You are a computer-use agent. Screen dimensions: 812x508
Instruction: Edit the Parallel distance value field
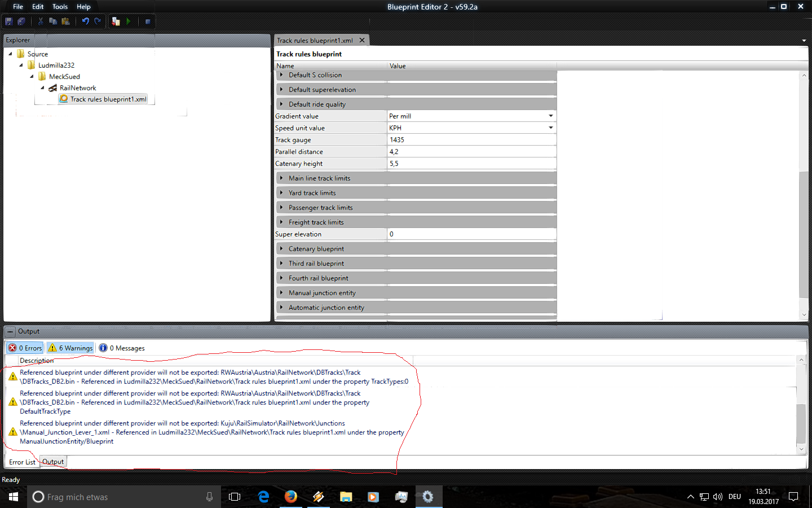pyautogui.click(x=471, y=151)
